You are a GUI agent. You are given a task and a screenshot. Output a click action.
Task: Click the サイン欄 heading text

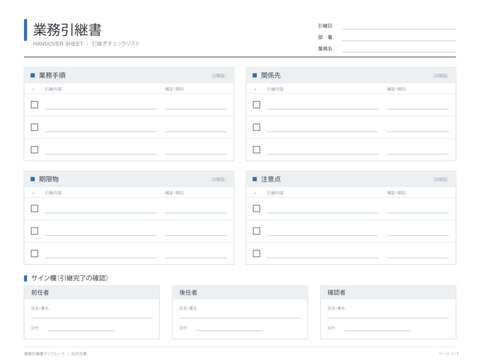tap(69, 278)
